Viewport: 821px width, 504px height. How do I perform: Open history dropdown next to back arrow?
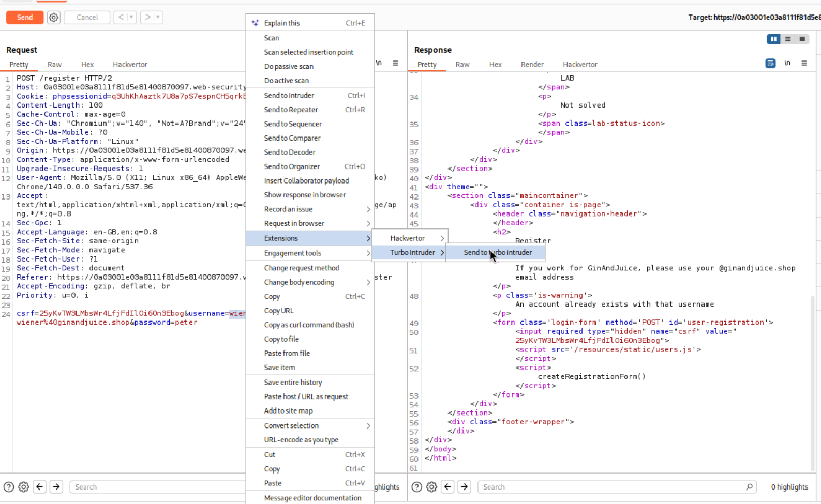click(131, 18)
